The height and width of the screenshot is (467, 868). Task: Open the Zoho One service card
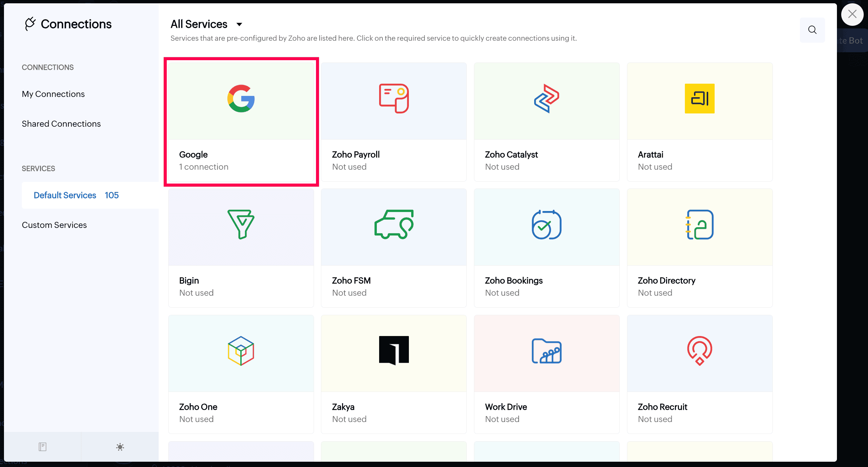(241, 374)
